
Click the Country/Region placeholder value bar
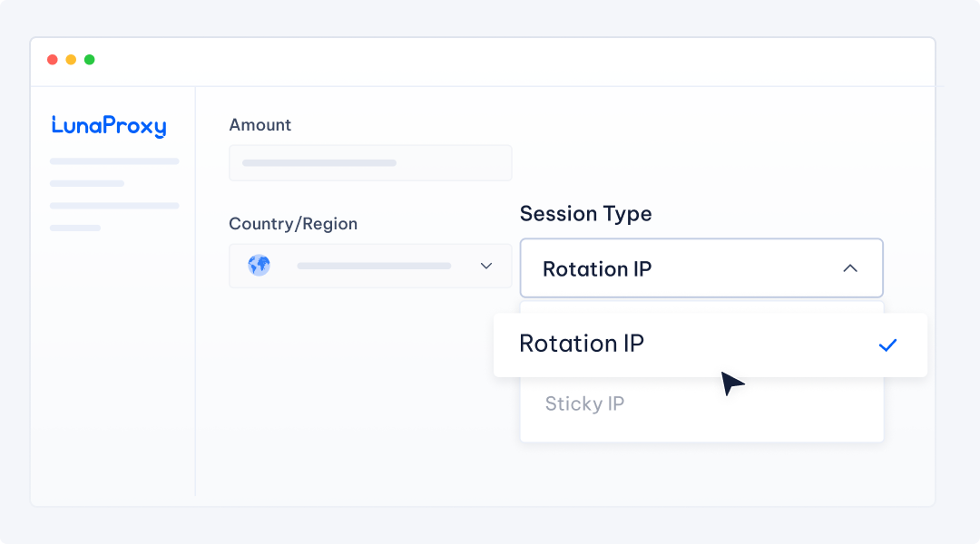tap(374, 266)
